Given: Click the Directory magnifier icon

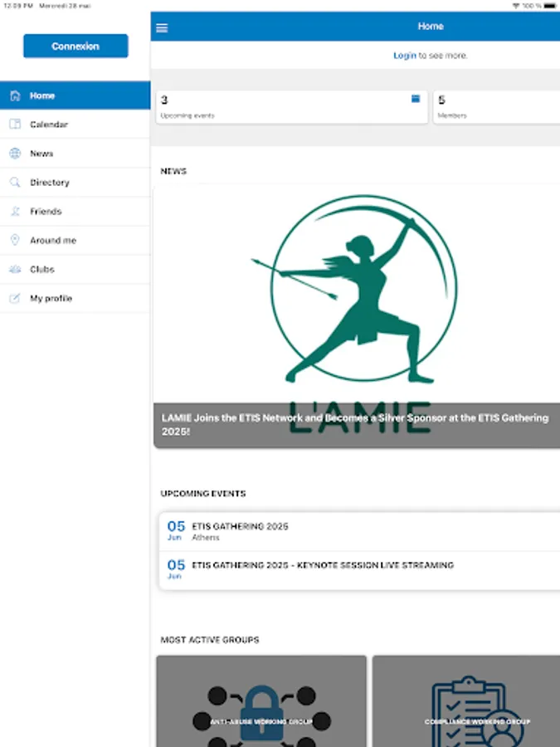Looking at the screenshot, I should coord(15,182).
